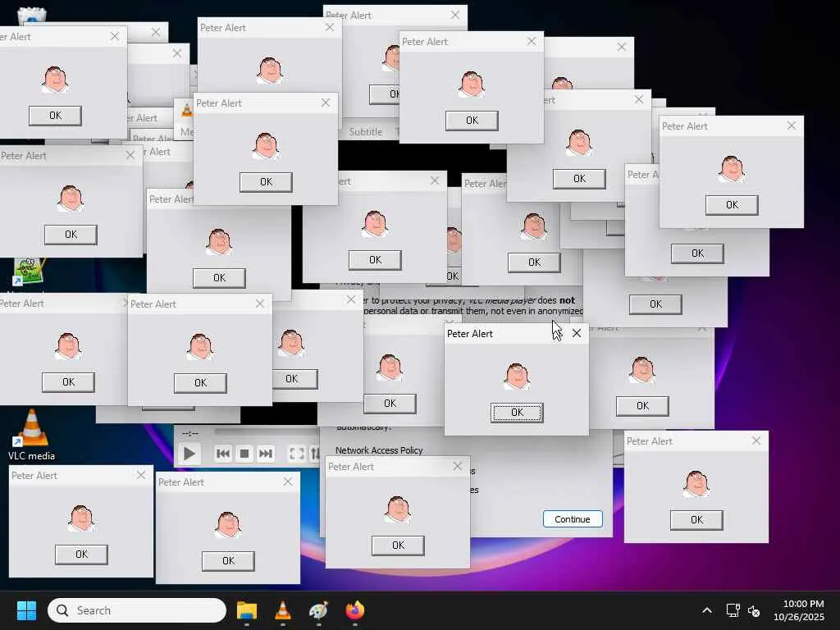Stop playback in VLC player

click(244, 454)
